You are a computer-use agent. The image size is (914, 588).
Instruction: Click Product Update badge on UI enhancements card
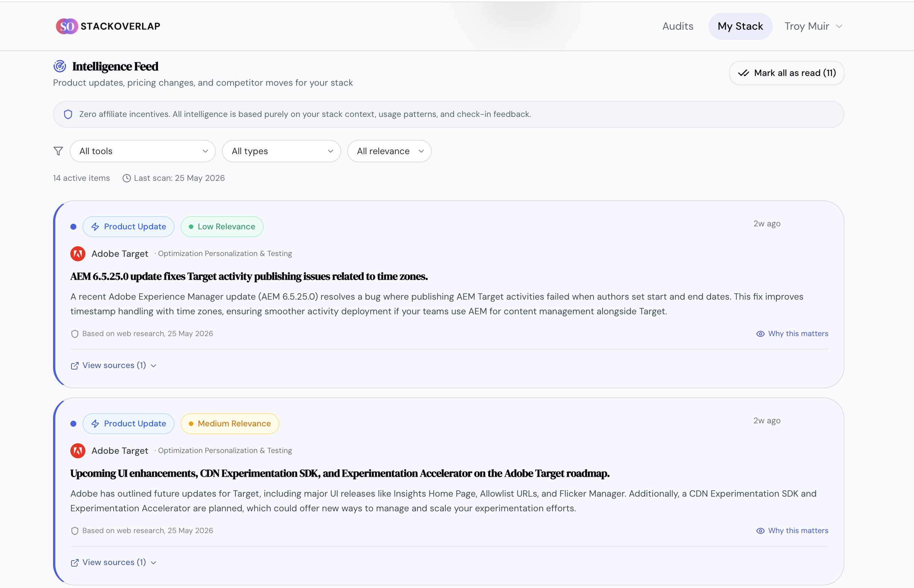[x=128, y=424]
